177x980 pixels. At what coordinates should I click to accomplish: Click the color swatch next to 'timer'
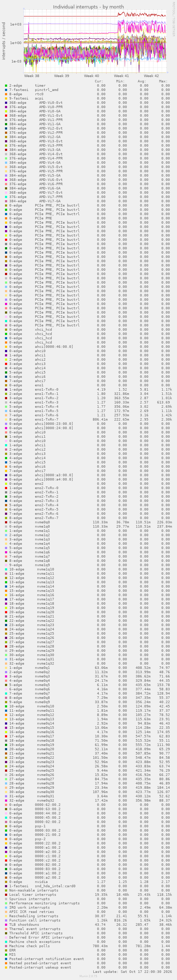6,86
